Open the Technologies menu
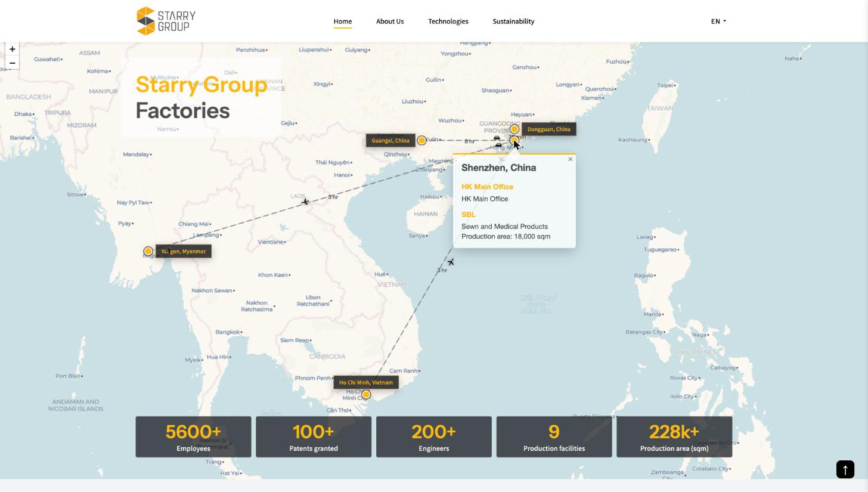Screen dimensions: 868x492 coord(448,21)
